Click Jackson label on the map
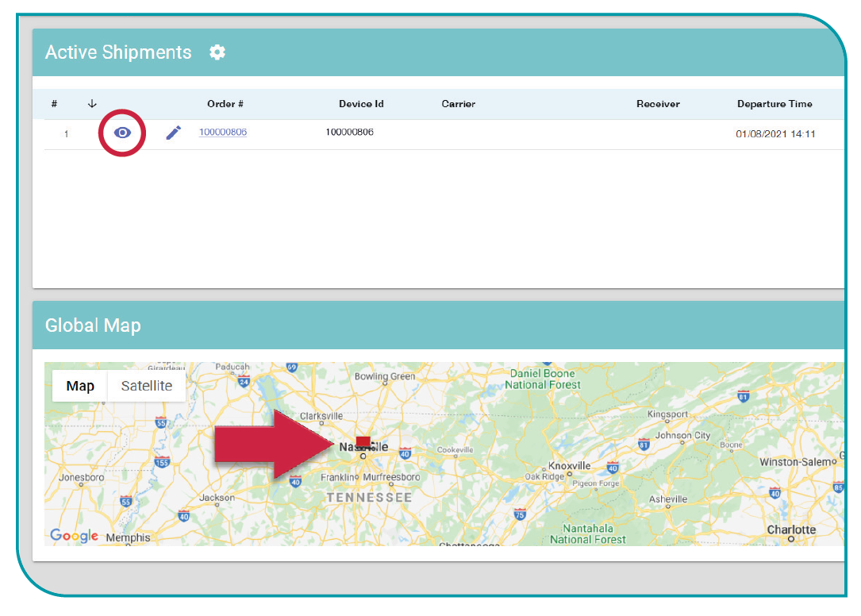861x616 pixels. (217, 497)
